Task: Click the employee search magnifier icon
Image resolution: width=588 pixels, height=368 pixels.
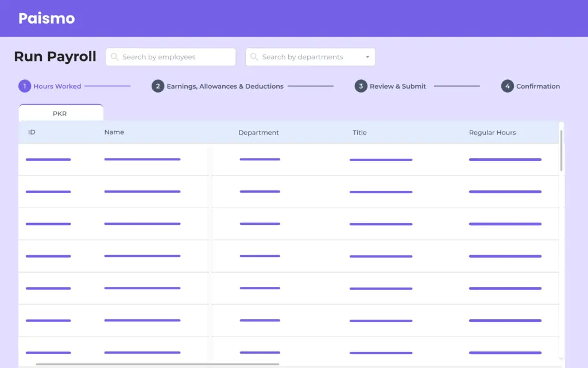Action: point(114,57)
